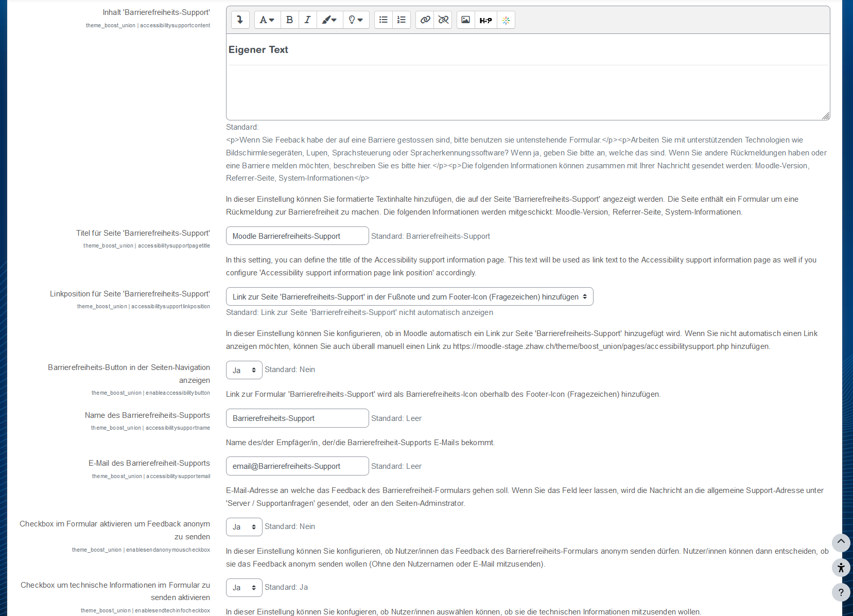Click the label 'E-Mail des Barrierefreiheit-Supports'

click(149, 463)
